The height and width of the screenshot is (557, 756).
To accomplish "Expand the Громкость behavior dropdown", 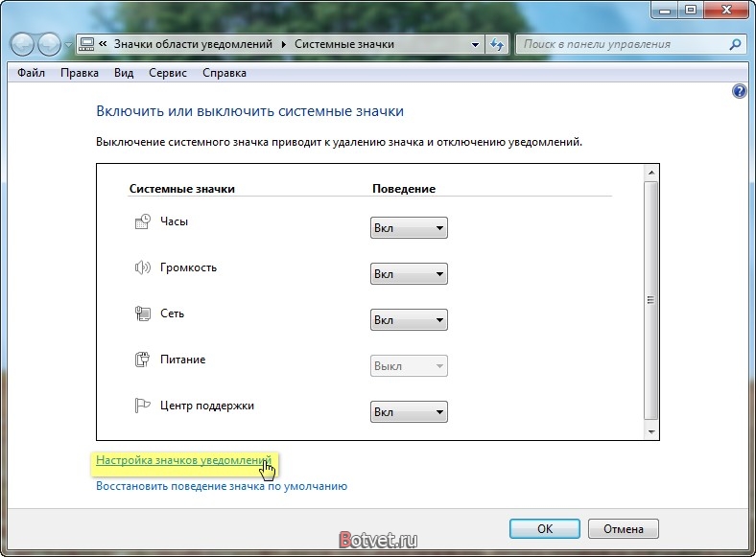I will (x=409, y=274).
